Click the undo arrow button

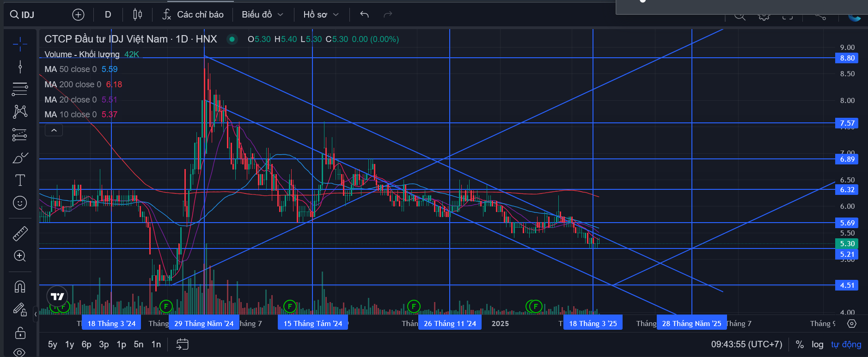point(364,15)
